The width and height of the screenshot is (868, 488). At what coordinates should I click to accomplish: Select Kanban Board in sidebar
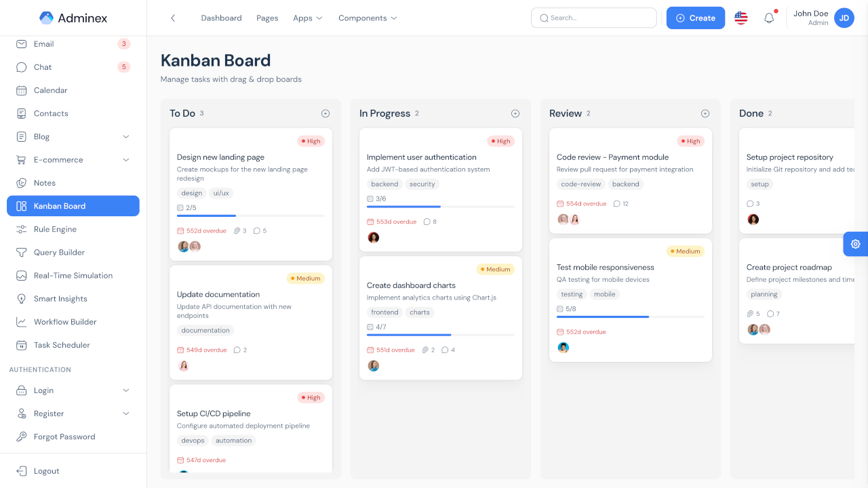(73, 206)
